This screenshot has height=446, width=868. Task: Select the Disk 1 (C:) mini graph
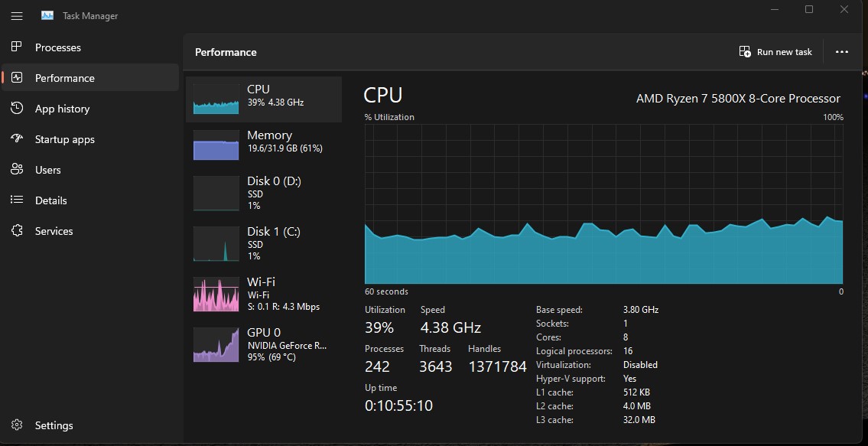(x=216, y=244)
